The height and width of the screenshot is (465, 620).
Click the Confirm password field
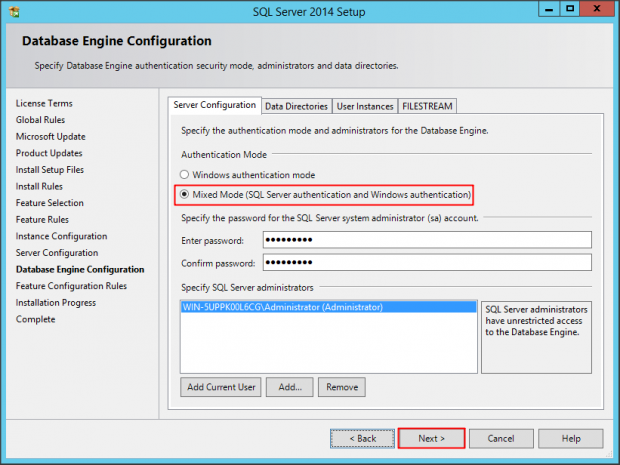click(427, 262)
